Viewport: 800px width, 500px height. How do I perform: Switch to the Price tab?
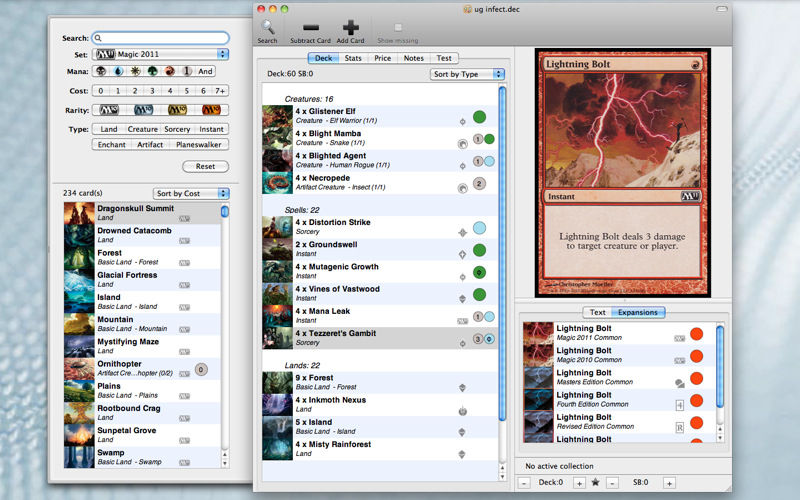click(x=383, y=58)
